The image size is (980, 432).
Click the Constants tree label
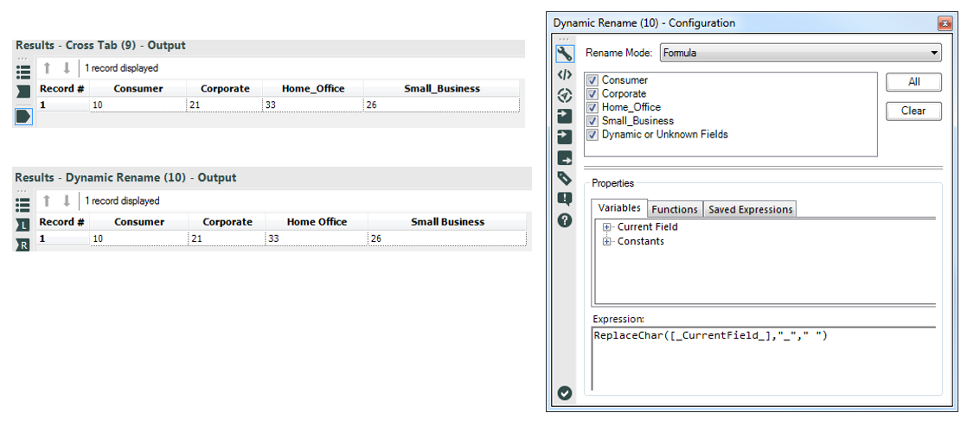click(x=641, y=242)
